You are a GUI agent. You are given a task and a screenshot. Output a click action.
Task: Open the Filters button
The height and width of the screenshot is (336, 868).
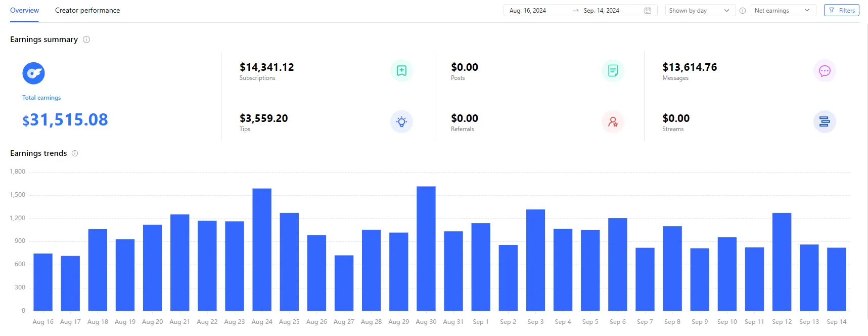pyautogui.click(x=841, y=11)
